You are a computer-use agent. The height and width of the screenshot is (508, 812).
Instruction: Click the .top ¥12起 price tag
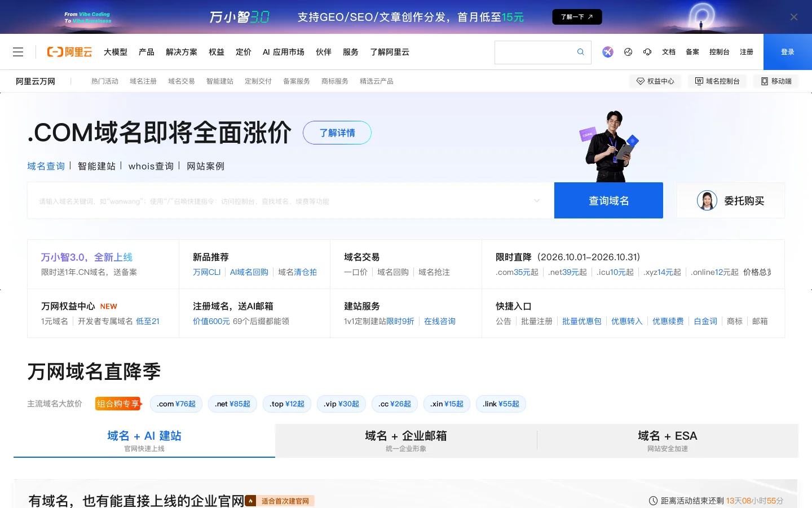[287, 404]
